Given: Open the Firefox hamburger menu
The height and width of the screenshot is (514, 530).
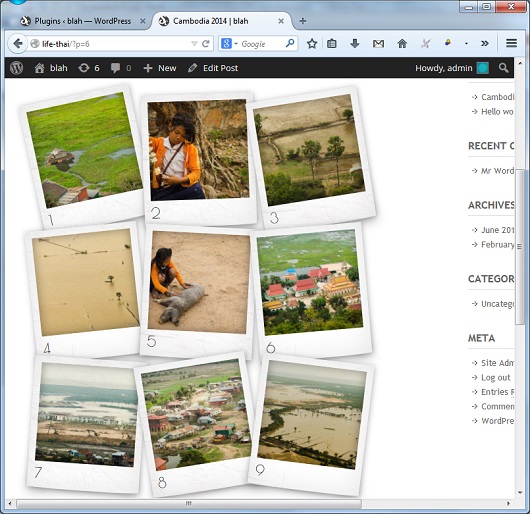Looking at the screenshot, I should click(511, 43).
